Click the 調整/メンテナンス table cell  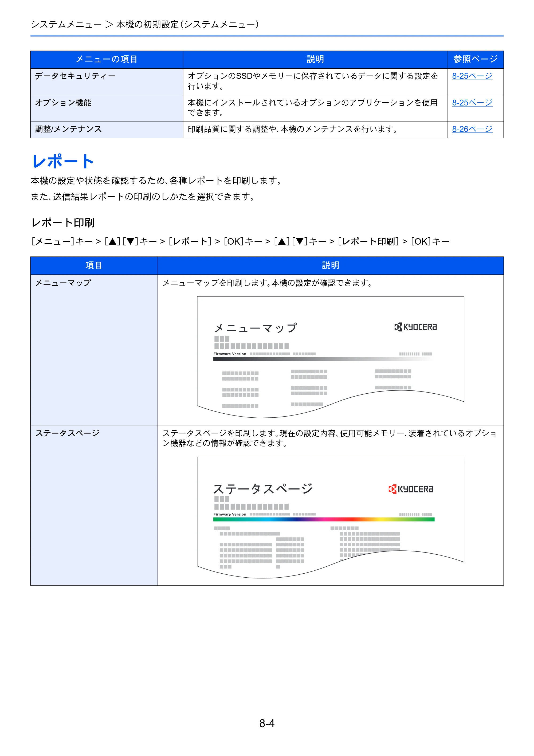[107, 130]
